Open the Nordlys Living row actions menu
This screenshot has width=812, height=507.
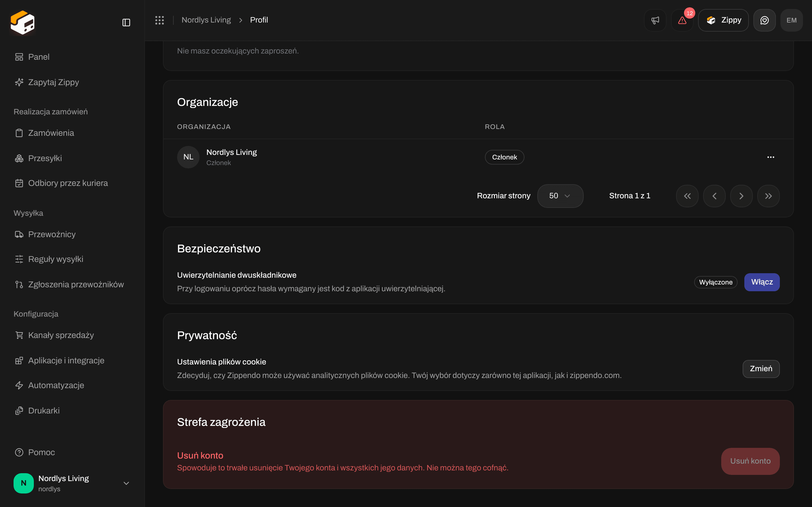pyautogui.click(x=771, y=157)
